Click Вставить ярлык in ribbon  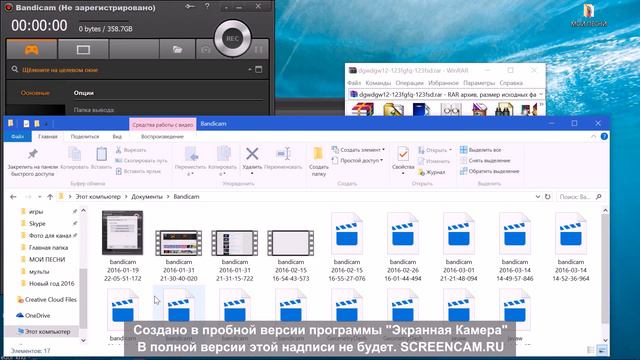[138, 171]
